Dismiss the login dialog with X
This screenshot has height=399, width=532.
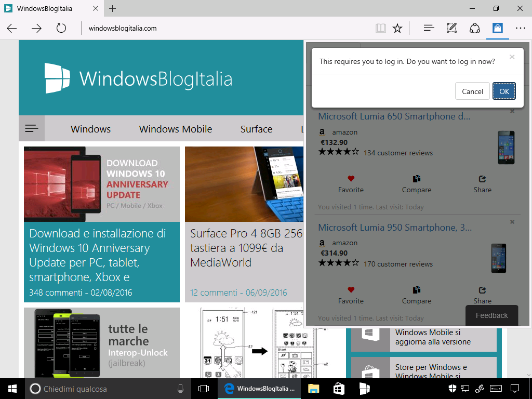click(x=512, y=57)
